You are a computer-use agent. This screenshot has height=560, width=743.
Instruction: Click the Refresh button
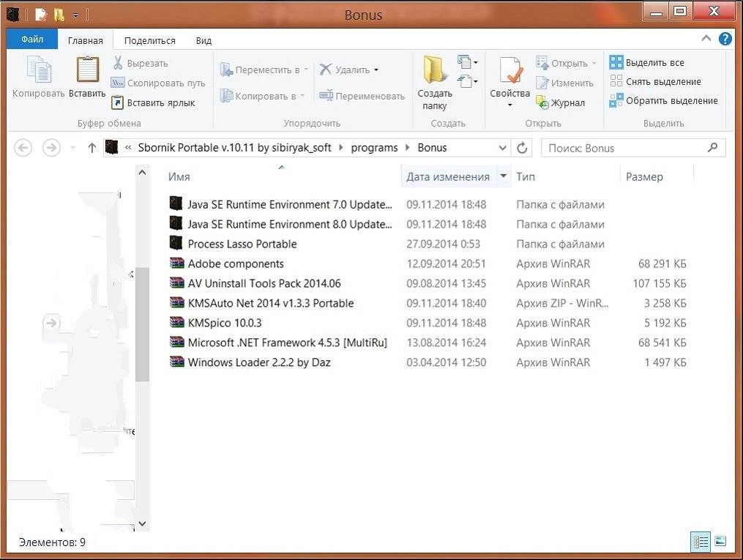coord(522,149)
